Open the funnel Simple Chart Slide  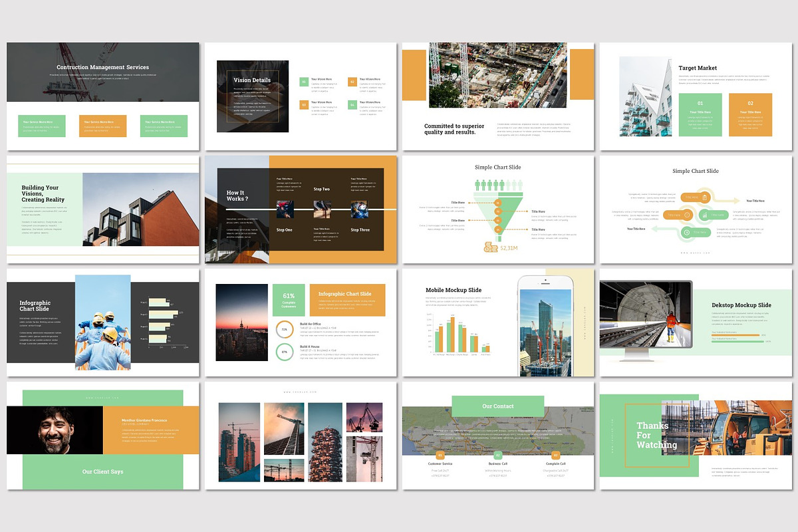498,209
